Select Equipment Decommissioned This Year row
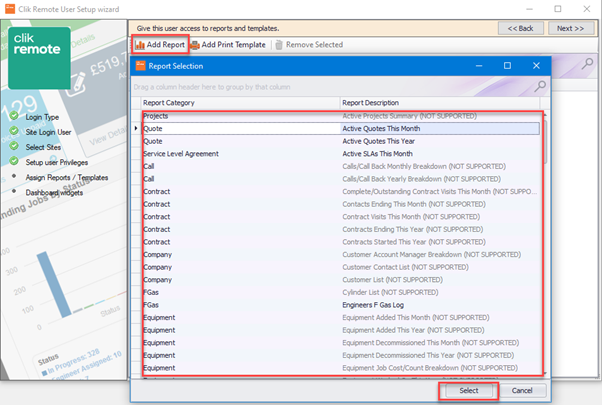The width and height of the screenshot is (602, 405). [341, 355]
